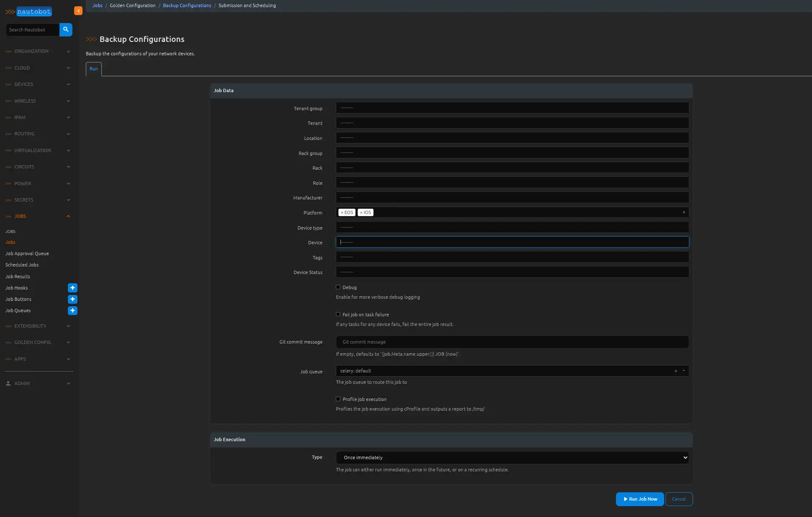The image size is (812, 517).
Task: Click plus icon next to Job Buttons
Action: tap(72, 299)
